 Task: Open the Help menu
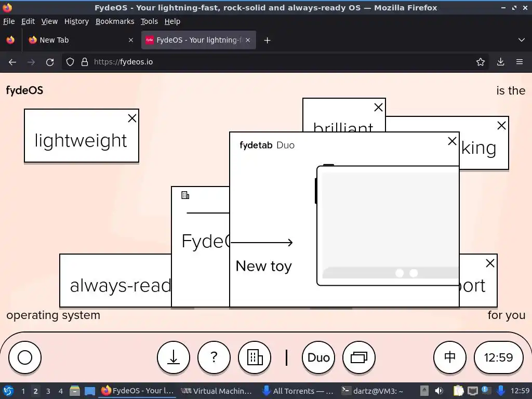[172, 21]
